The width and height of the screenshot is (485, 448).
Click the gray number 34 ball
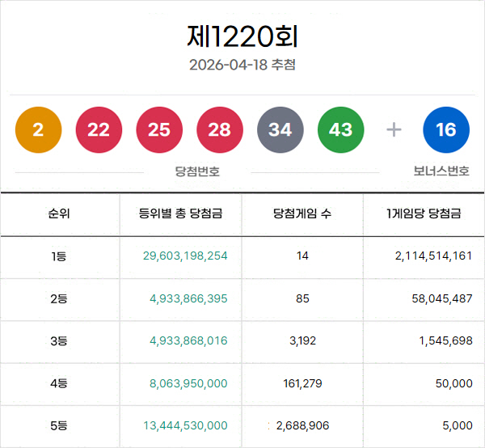(280, 129)
